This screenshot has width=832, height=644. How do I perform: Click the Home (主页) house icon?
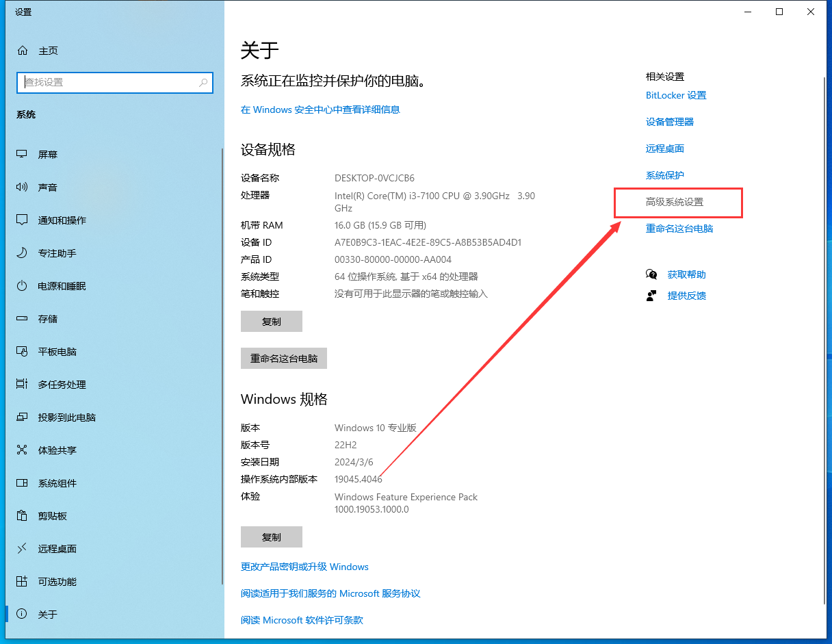[23, 51]
